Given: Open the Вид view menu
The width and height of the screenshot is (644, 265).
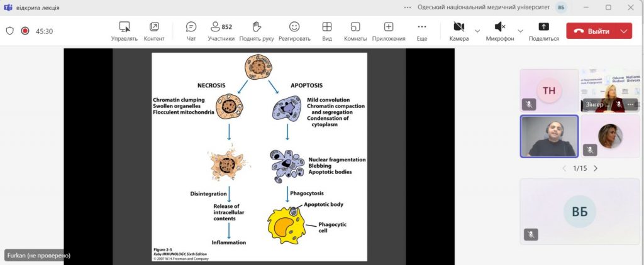Looking at the screenshot, I should pos(327,31).
